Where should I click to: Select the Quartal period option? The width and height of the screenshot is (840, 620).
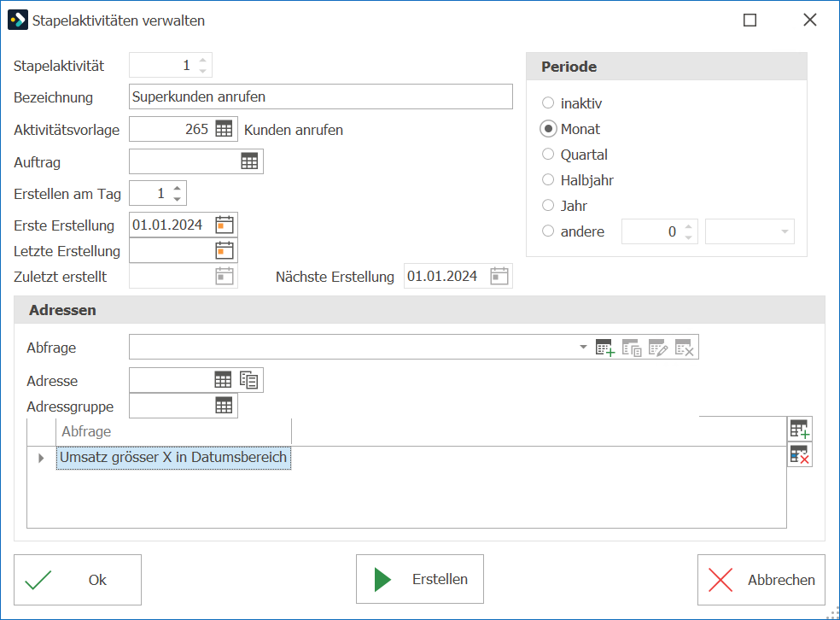547,155
